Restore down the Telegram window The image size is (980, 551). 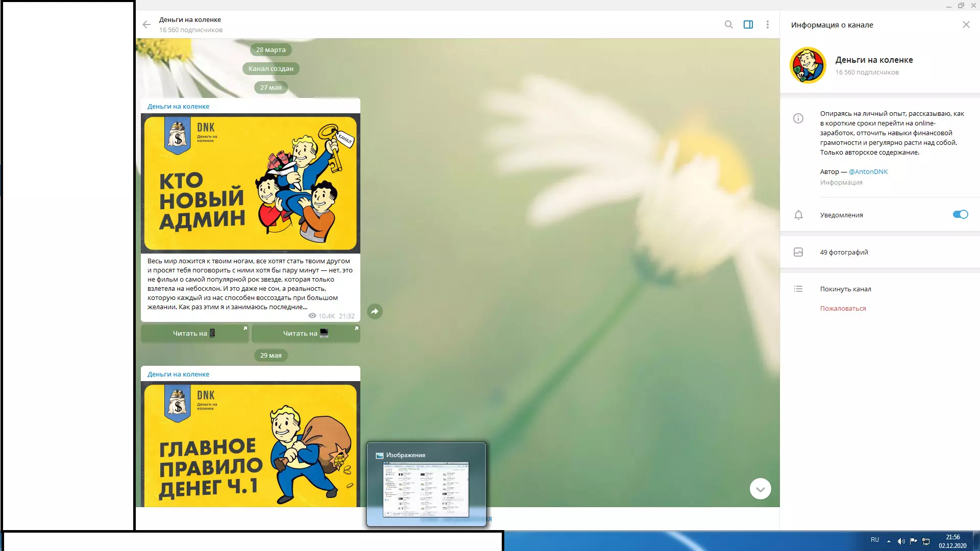pos(961,6)
